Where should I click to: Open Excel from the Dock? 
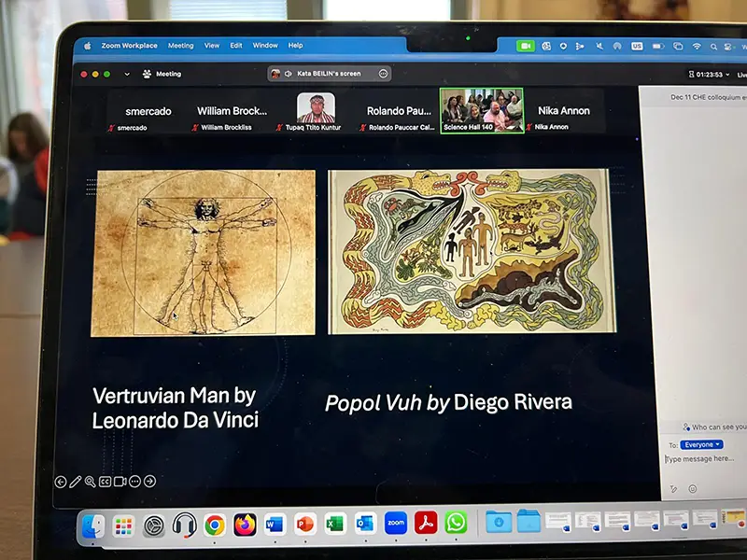click(335, 524)
